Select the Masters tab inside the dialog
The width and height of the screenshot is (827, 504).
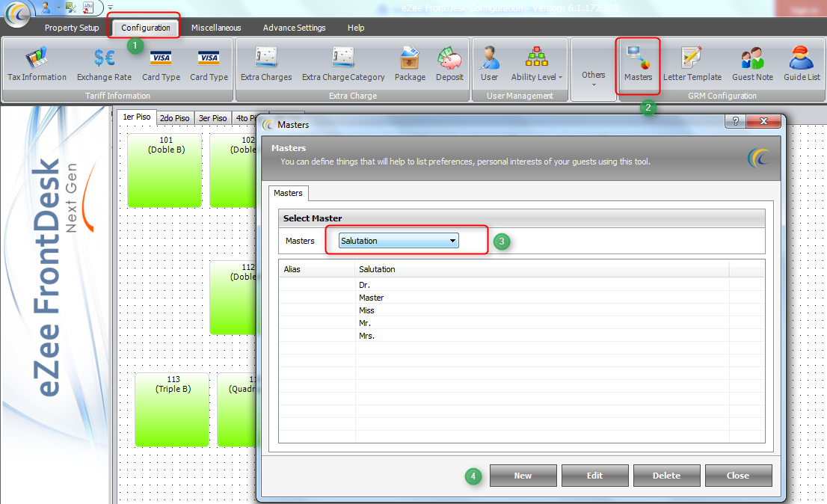288,193
